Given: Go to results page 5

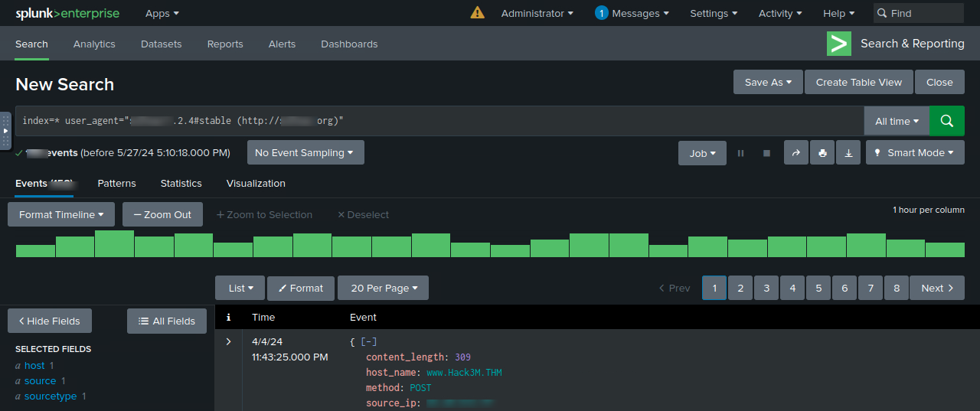Looking at the screenshot, I should pyautogui.click(x=818, y=288).
